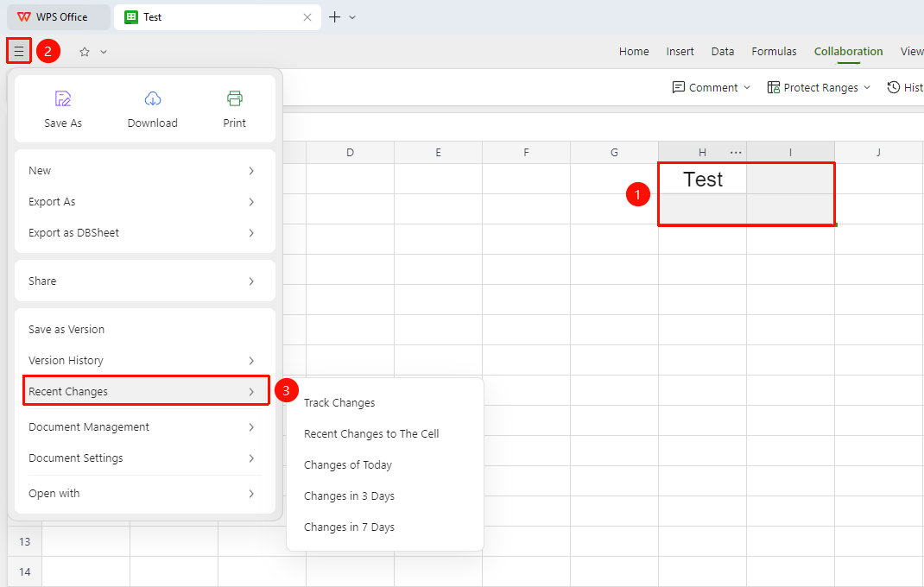Select Changes in 3 Days
The height and width of the screenshot is (587, 924).
(x=385, y=496)
